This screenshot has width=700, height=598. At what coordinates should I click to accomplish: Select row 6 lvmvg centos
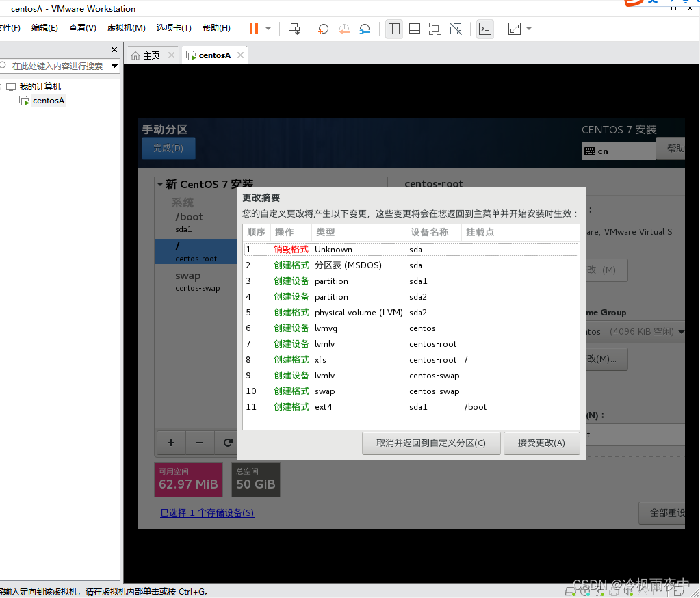411,328
